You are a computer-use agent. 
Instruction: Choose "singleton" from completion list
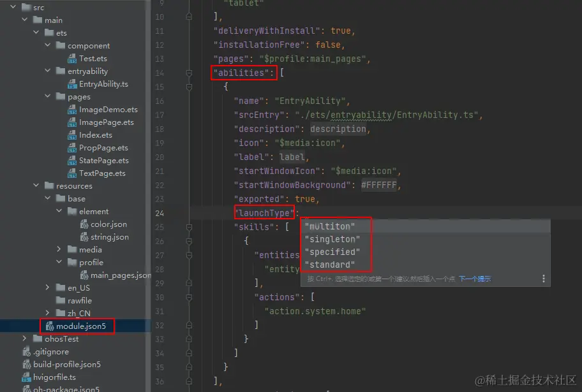[x=426, y=239]
